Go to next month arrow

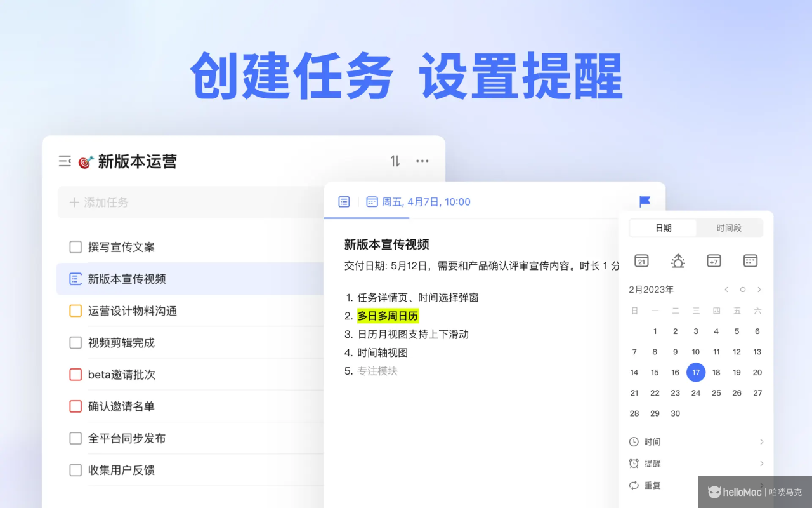coord(759,290)
